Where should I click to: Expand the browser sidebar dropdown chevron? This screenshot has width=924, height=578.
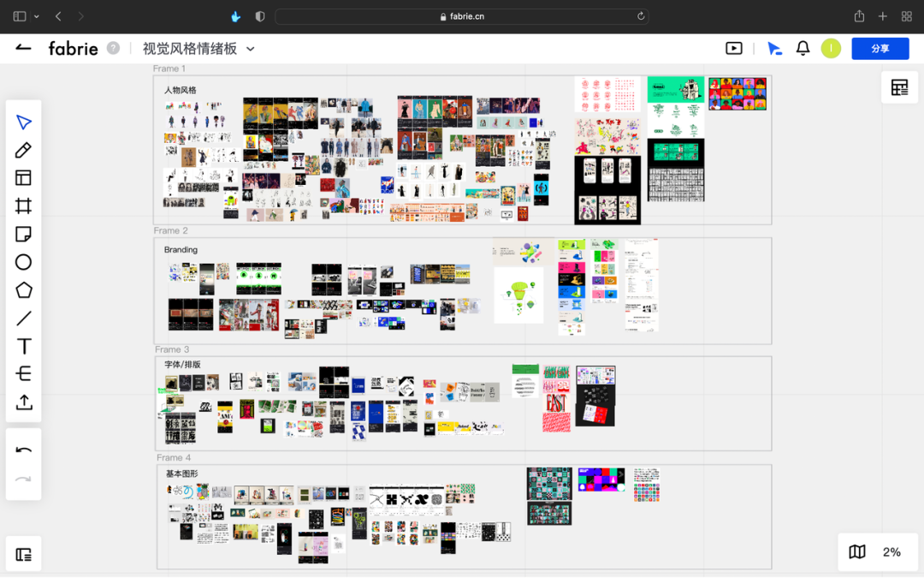37,16
